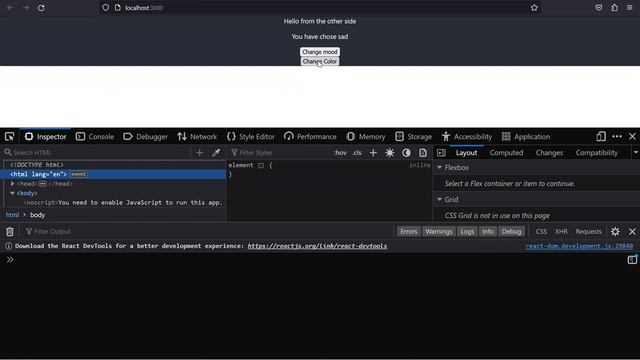Image resolution: width=640 pixels, height=360 pixels.
Task: Open the Firefox hamburger menu
Action: pos(630,8)
